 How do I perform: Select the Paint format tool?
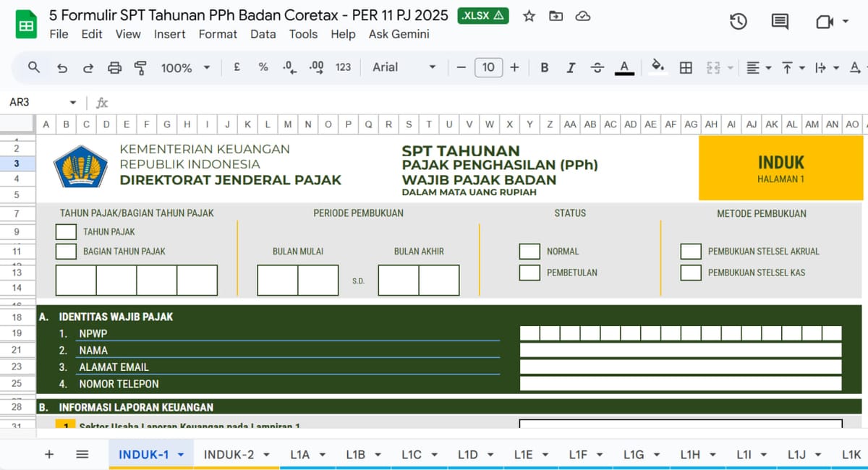tap(140, 67)
